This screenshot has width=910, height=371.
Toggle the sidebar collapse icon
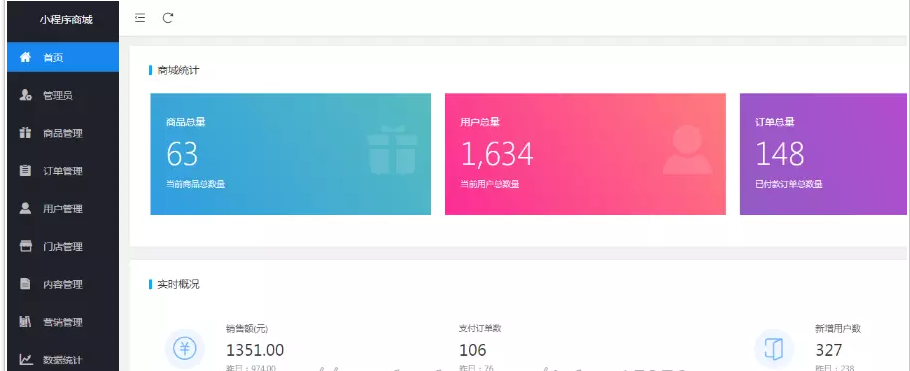pos(140,18)
